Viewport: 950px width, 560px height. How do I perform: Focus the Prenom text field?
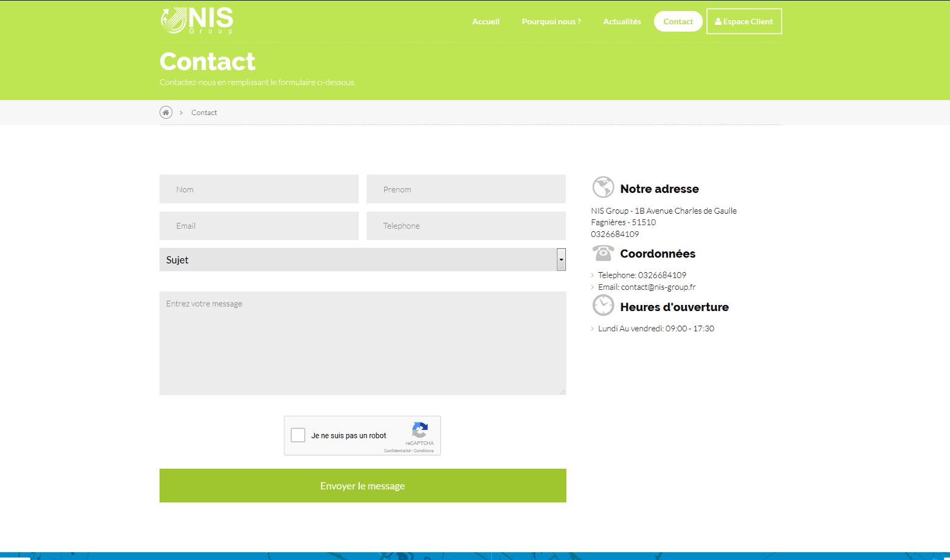point(466,189)
